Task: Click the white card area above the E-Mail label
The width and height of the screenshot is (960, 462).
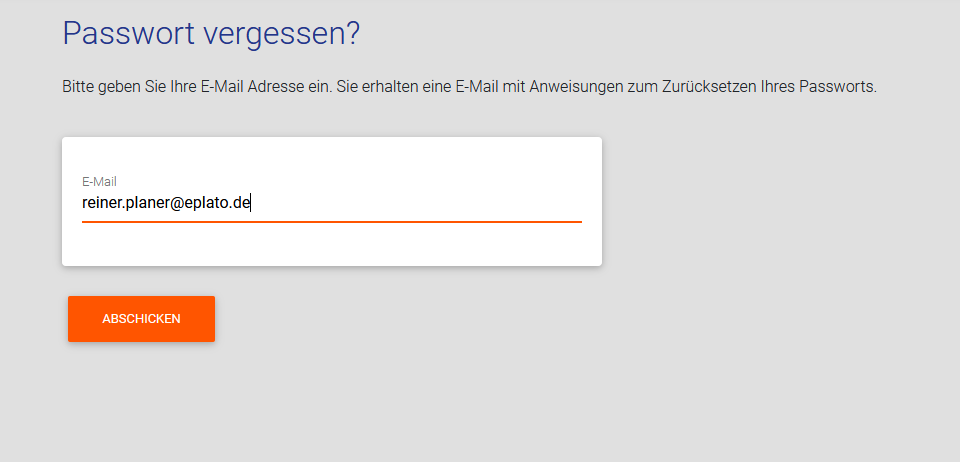Action: pyautogui.click(x=330, y=155)
